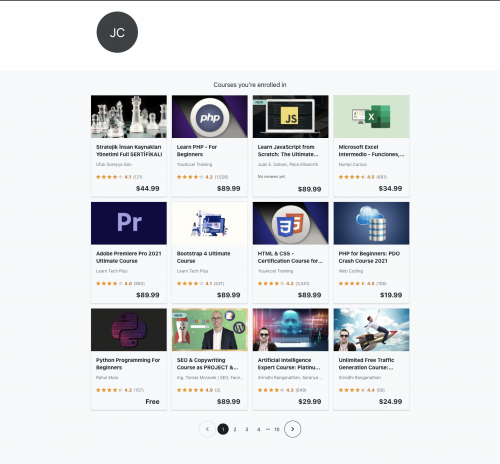Screen dimensions: 500x464
Task: Open the Premiere Pro Pr thumbnail
Action: click(129, 223)
